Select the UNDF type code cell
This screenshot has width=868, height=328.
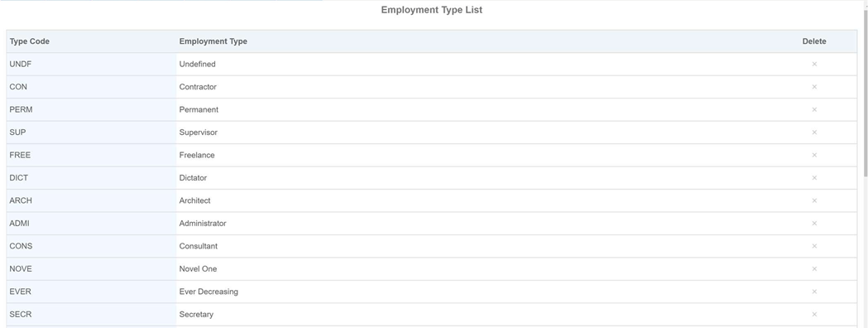click(x=91, y=65)
